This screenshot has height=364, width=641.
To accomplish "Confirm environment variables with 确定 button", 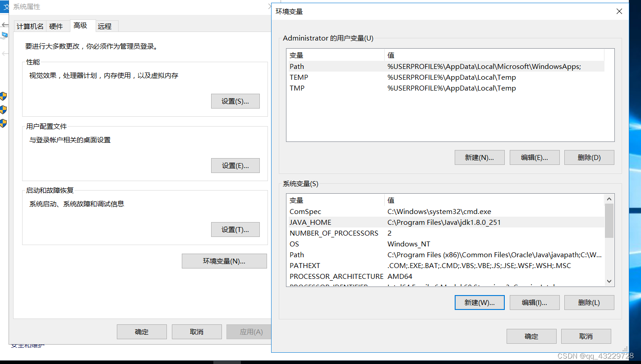I will pos(531,336).
